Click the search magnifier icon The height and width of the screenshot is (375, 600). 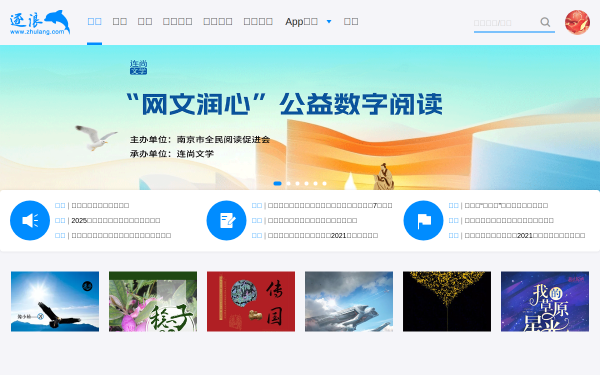(545, 22)
